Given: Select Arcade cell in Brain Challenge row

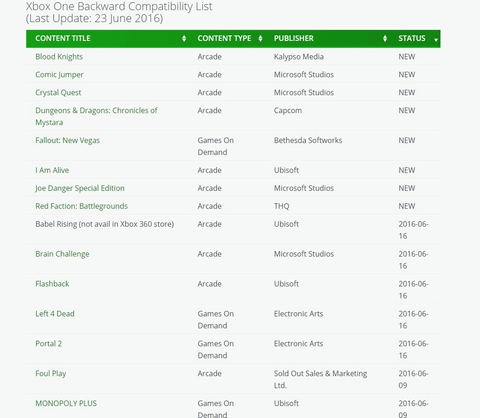Looking at the screenshot, I should click(x=210, y=254).
